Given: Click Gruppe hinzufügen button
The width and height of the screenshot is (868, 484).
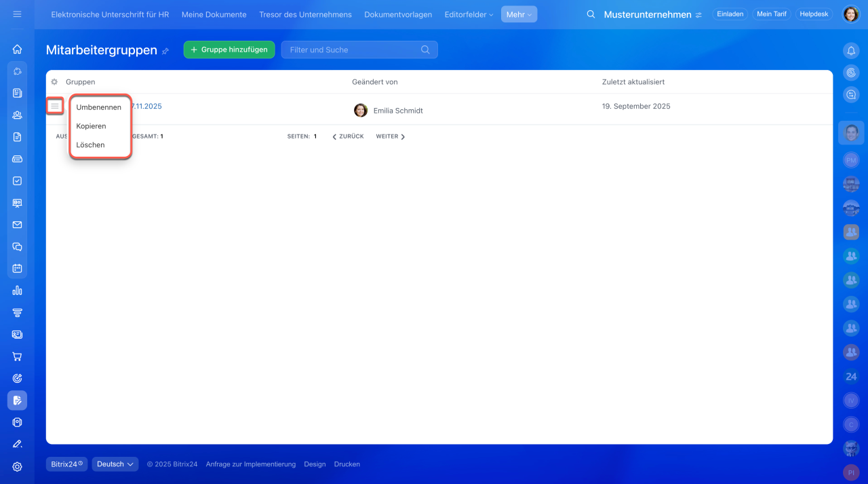Looking at the screenshot, I should click(x=229, y=50).
